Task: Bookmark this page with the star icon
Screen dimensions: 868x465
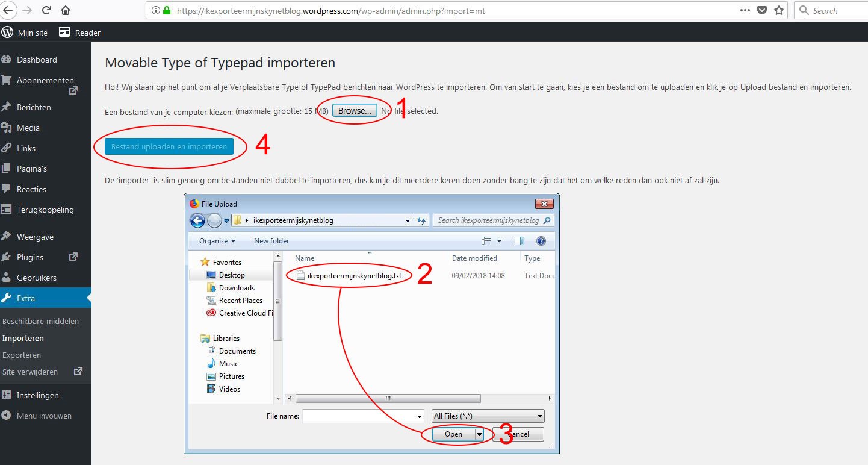Action: [x=779, y=10]
